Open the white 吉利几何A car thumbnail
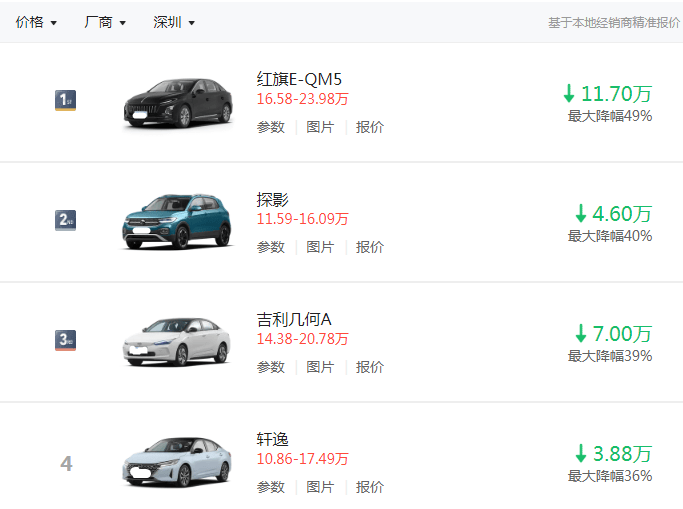The width and height of the screenshot is (683, 509). [x=177, y=342]
